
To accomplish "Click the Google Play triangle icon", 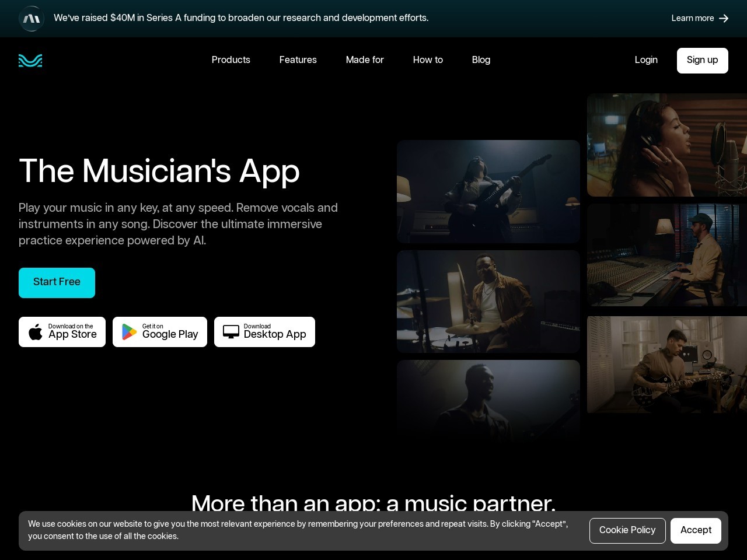I will [x=129, y=332].
